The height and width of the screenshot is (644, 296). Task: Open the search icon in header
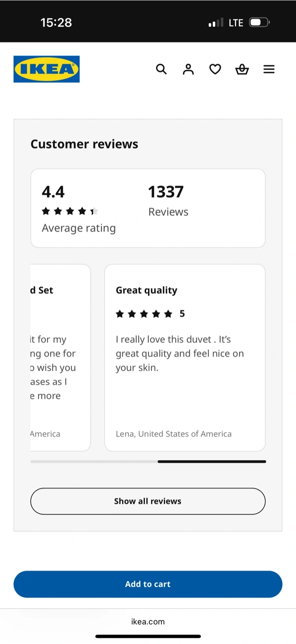(161, 69)
